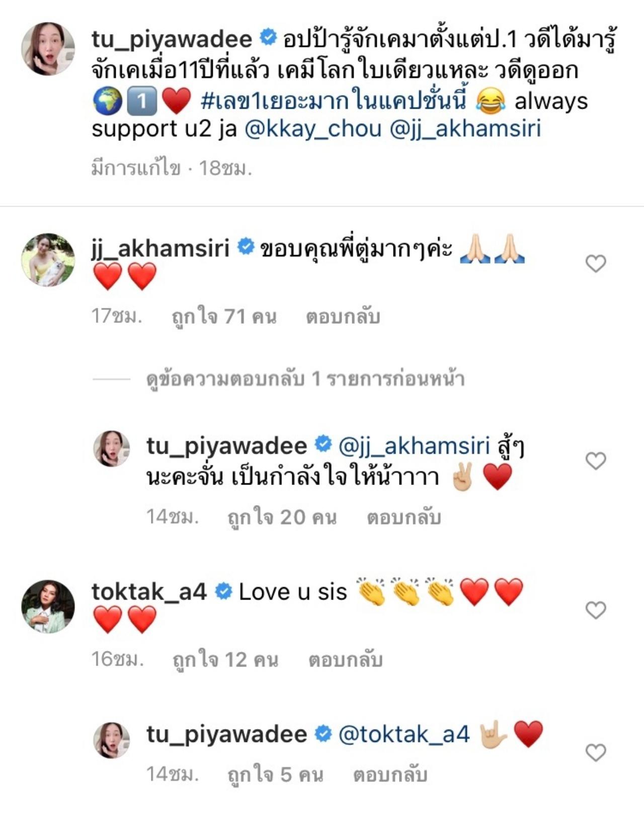Reply to toktak_a4's Love u sis comment
Image resolution: width=644 pixels, height=822 pixels.
346,660
